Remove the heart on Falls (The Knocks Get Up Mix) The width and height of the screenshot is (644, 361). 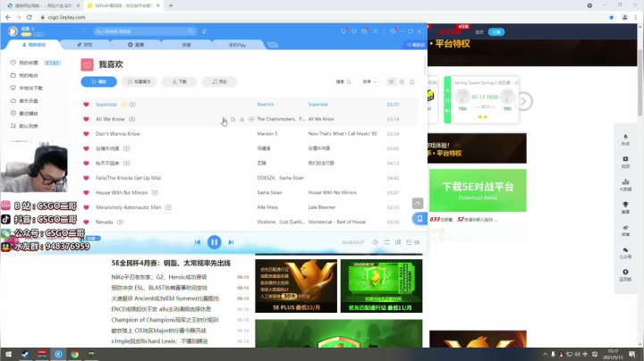[x=86, y=178]
